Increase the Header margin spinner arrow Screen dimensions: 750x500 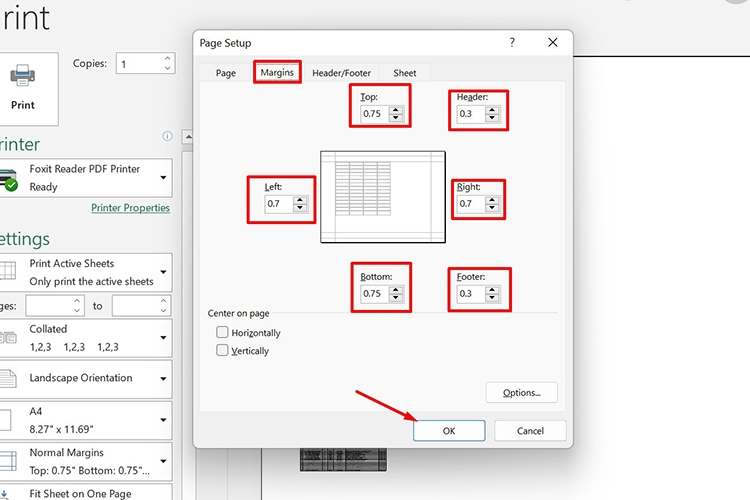[493, 109]
